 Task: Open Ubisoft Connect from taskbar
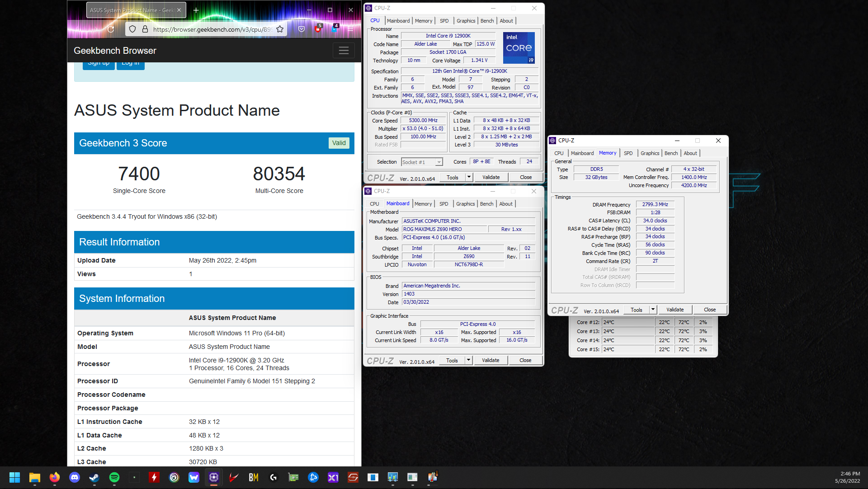[x=174, y=477]
